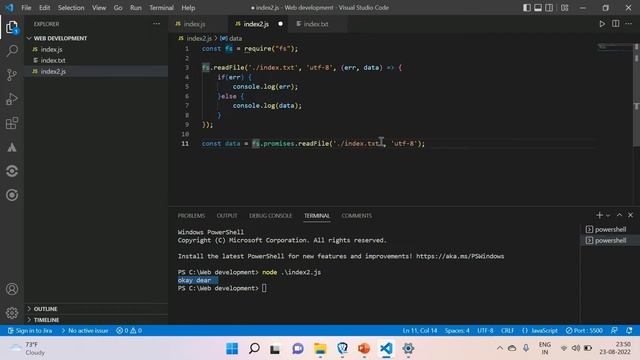
Task: Open the Terminal menu
Action: click(x=161, y=8)
